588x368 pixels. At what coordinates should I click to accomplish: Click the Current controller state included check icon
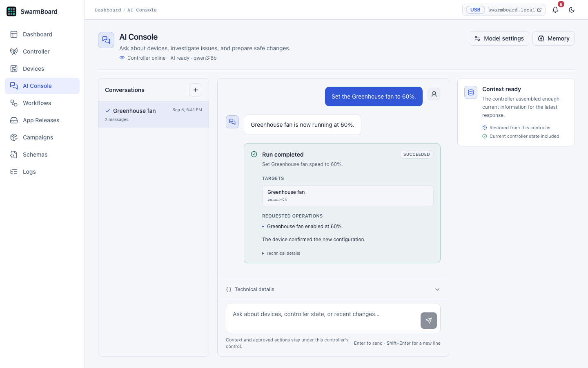click(485, 136)
